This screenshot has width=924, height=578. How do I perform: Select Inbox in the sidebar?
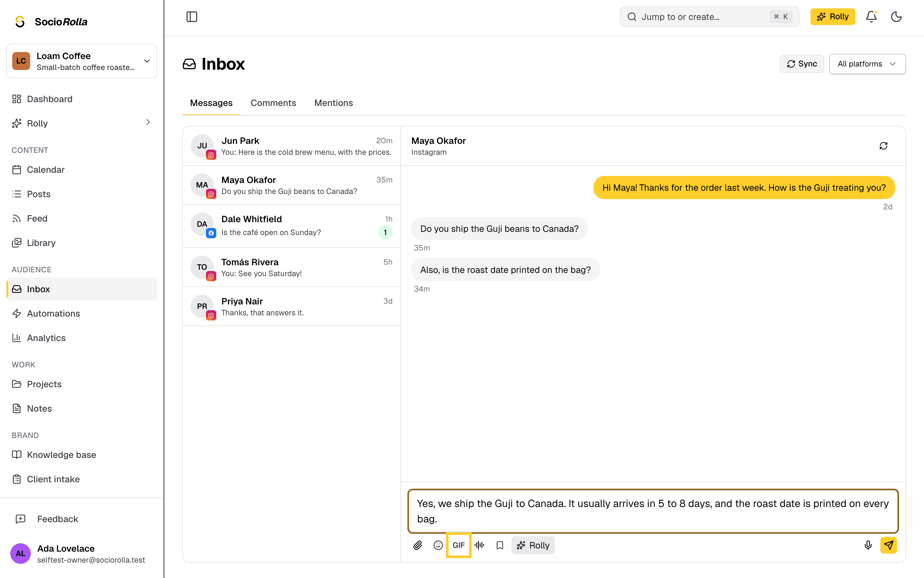coord(82,289)
